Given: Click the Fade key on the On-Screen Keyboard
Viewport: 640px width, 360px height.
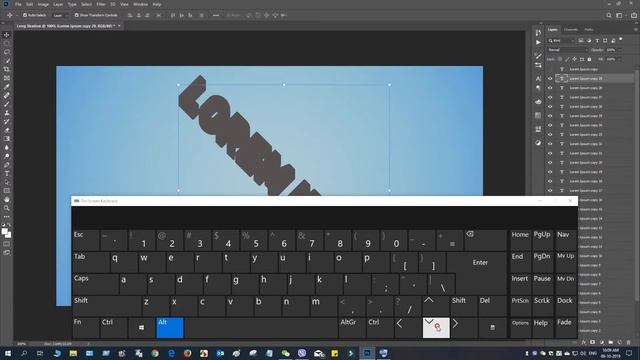Looking at the screenshot, I should 565,328.
